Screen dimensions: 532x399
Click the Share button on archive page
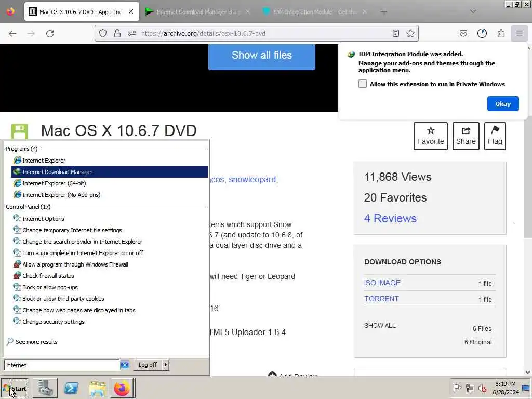pos(466,136)
